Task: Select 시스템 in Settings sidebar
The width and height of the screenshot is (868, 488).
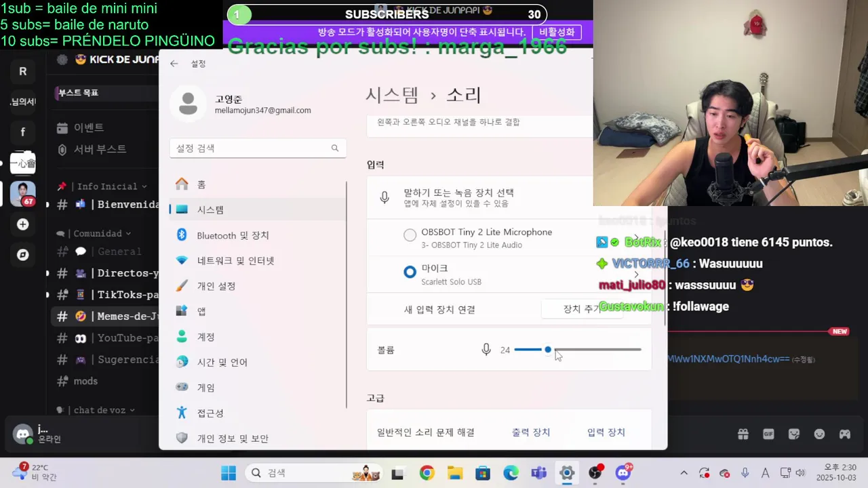Action: (258, 209)
